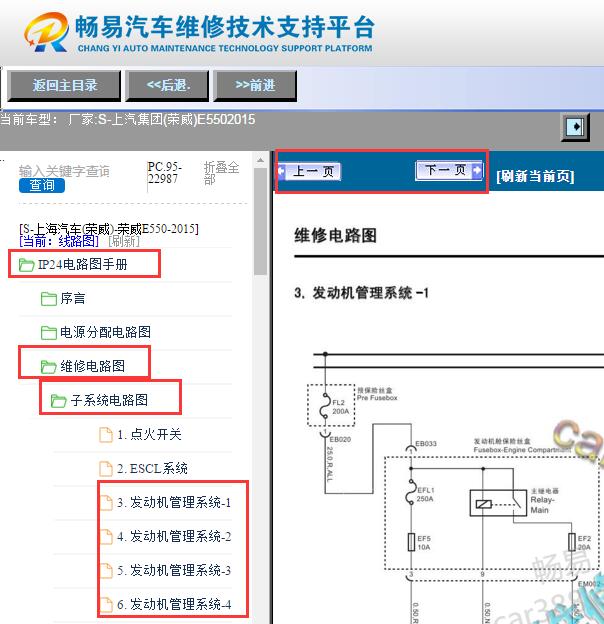Open 电源分配电路图 tree entry
Image resolution: width=604 pixels, height=624 pixels.
click(105, 332)
